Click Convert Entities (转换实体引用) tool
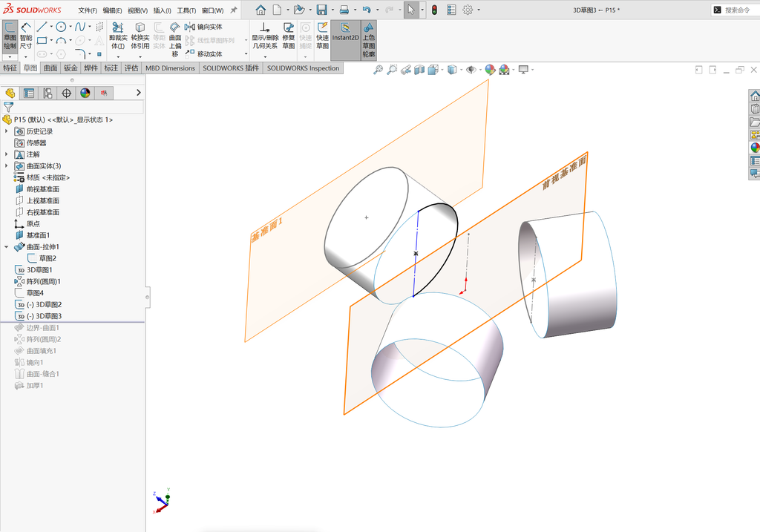Image resolution: width=760 pixels, height=532 pixels. tap(140, 36)
